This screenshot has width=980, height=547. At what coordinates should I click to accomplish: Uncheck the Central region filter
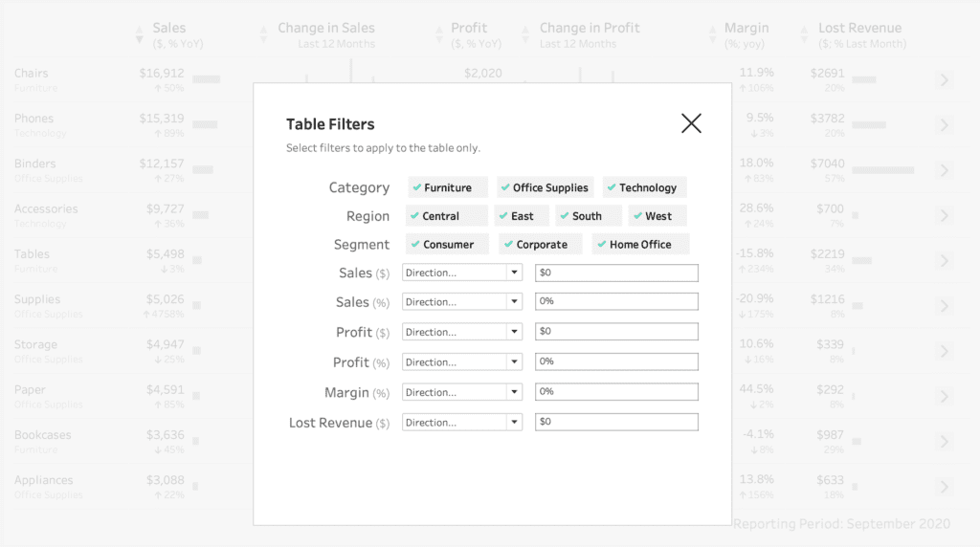pos(447,216)
